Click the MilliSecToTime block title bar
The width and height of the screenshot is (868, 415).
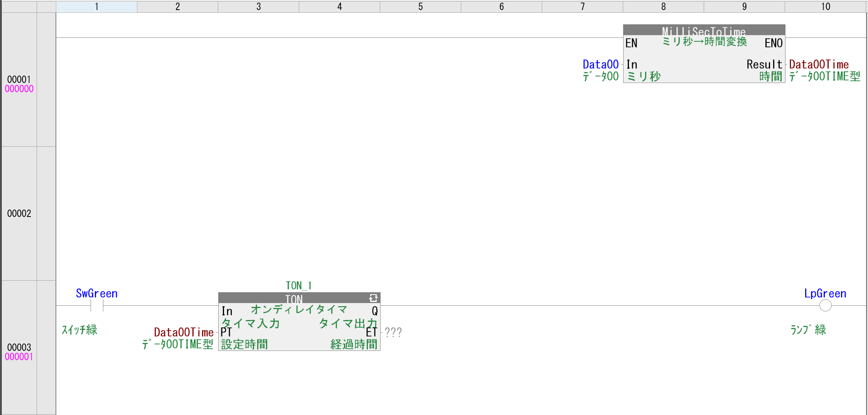pos(704,30)
